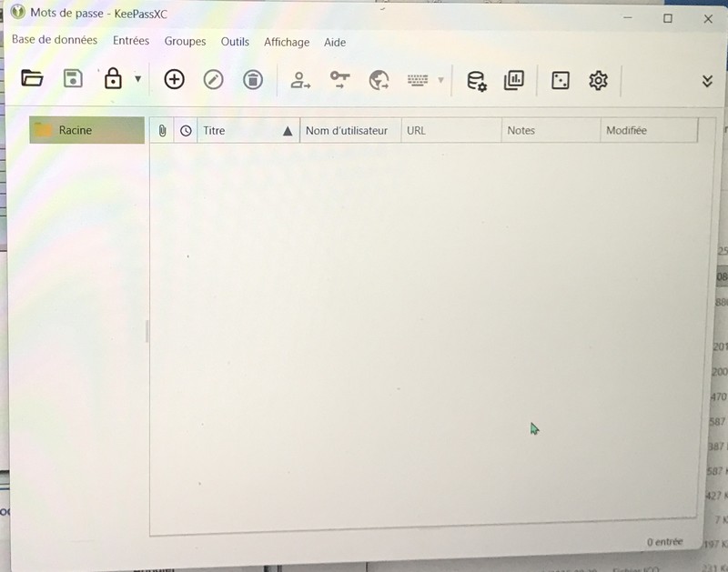Lock the database with padlock icon
Screen dimensions: 728x572
click(x=113, y=79)
